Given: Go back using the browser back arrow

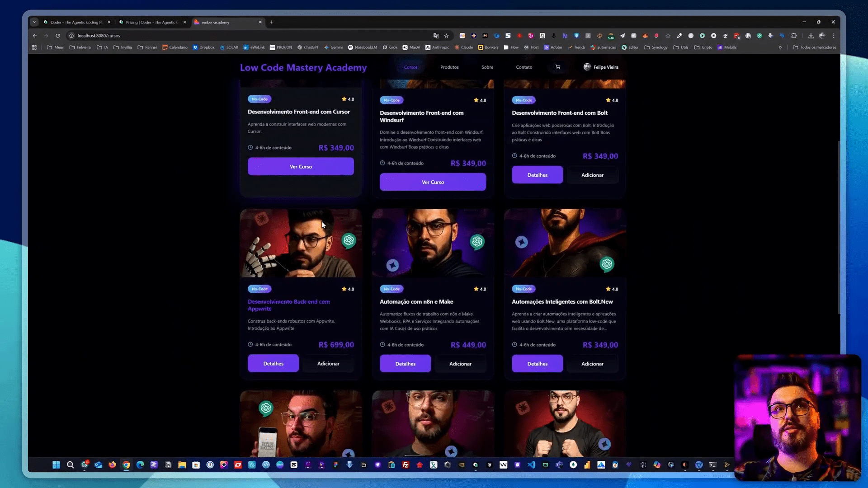Looking at the screenshot, I should [x=35, y=36].
